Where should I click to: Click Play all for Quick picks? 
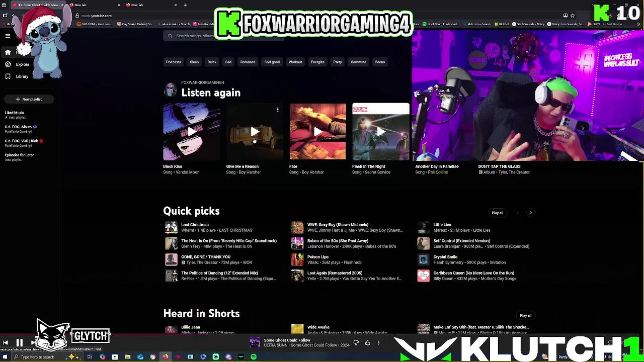tap(497, 213)
